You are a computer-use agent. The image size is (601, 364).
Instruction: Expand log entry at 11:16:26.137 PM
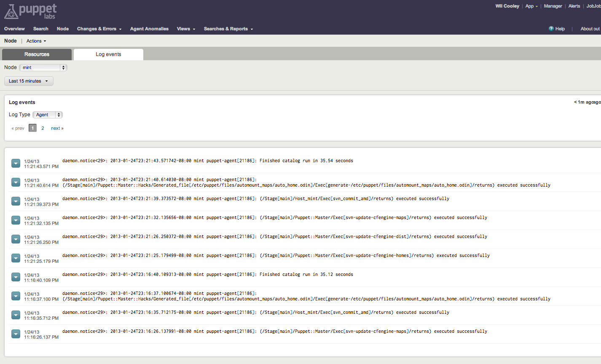(16, 334)
